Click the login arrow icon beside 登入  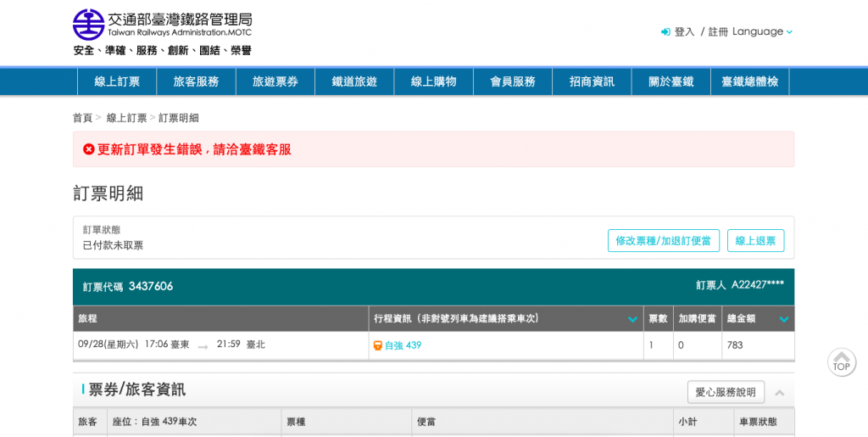click(x=665, y=32)
